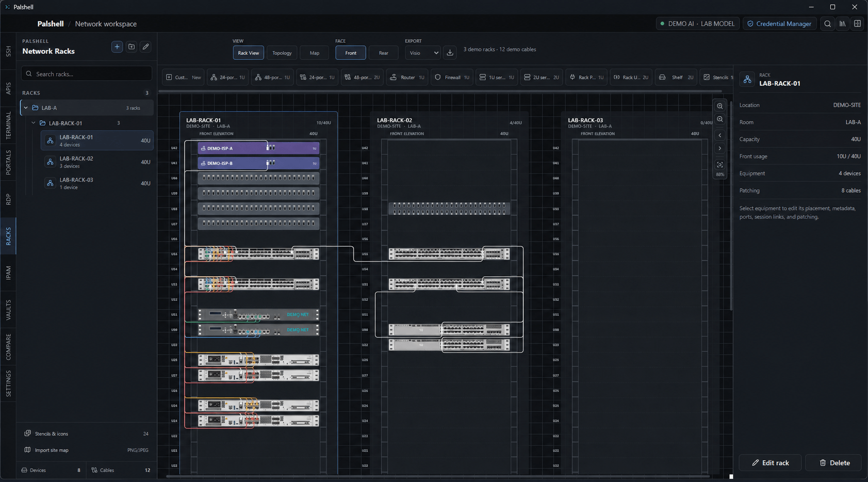Open the TERMINAL sidebar tab

coord(8,125)
